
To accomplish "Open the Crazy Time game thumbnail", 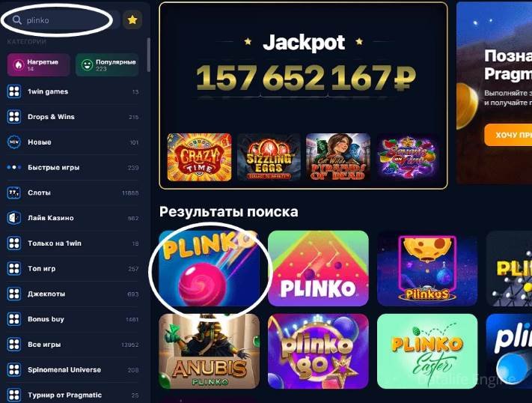I will 200,157.
